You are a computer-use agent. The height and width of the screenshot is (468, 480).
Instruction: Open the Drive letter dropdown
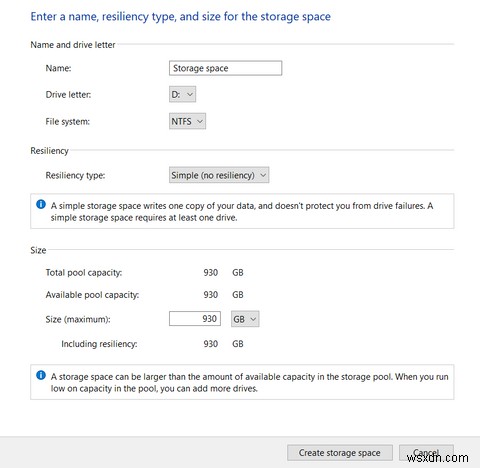click(x=182, y=94)
